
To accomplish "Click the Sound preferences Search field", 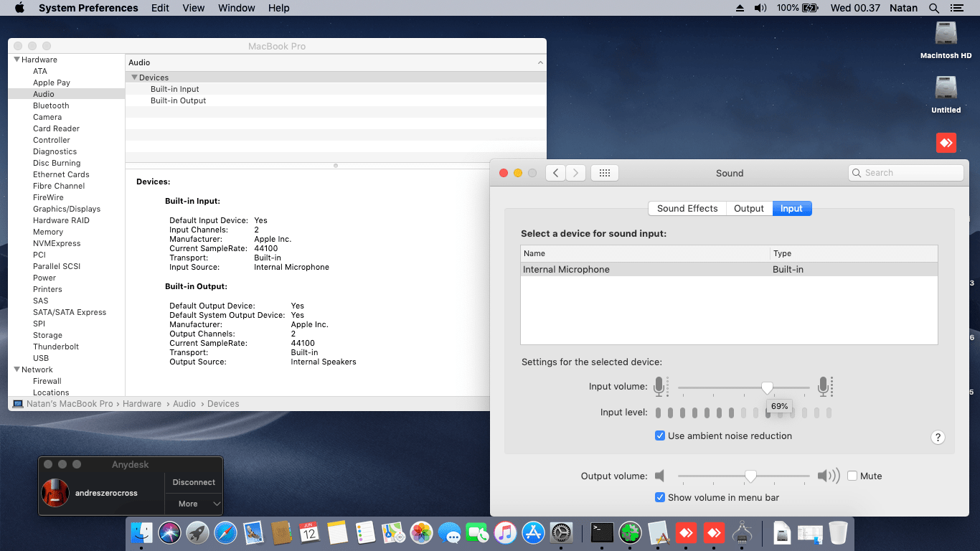I will [905, 173].
